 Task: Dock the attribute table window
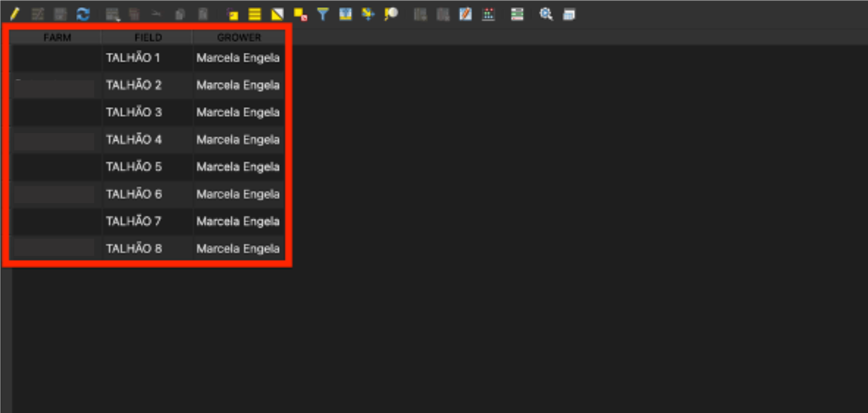pos(569,14)
